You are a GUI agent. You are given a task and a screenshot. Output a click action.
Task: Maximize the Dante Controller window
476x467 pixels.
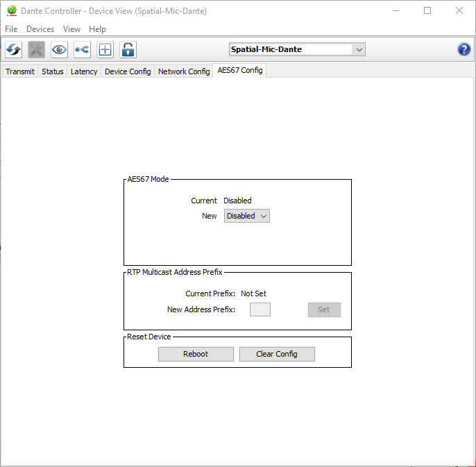click(427, 10)
